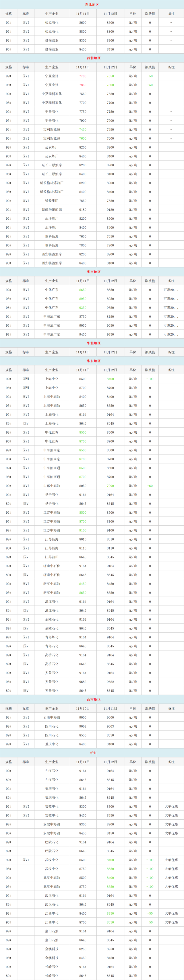The image size is (184, 980).
Task: Select 中海油广东 in its 92# row
Action: click(x=52, y=317)
